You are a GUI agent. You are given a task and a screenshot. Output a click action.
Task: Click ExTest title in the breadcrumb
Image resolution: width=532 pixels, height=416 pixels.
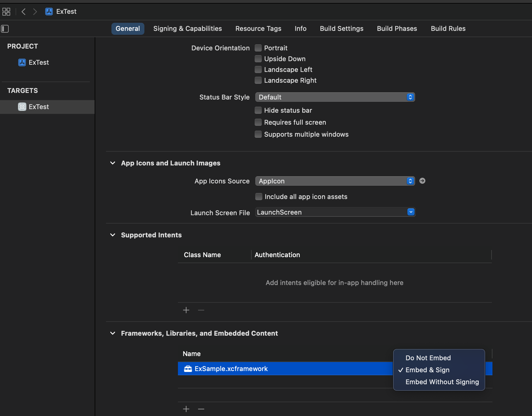click(x=66, y=12)
